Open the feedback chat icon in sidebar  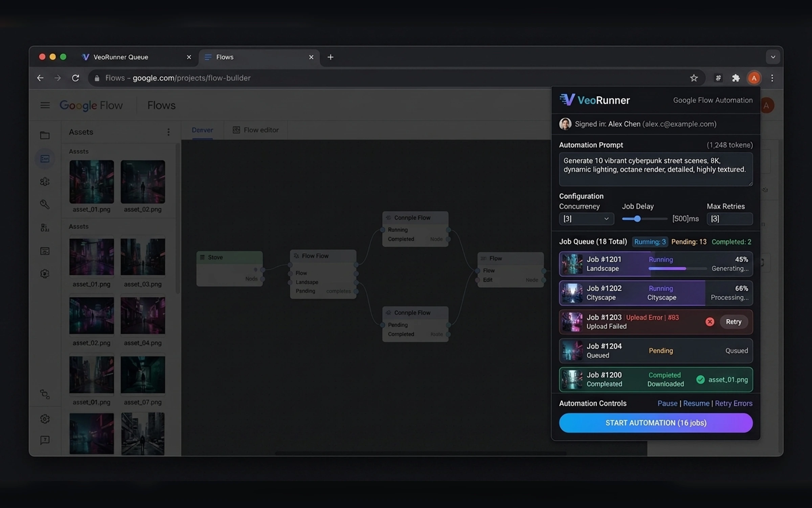(x=45, y=440)
